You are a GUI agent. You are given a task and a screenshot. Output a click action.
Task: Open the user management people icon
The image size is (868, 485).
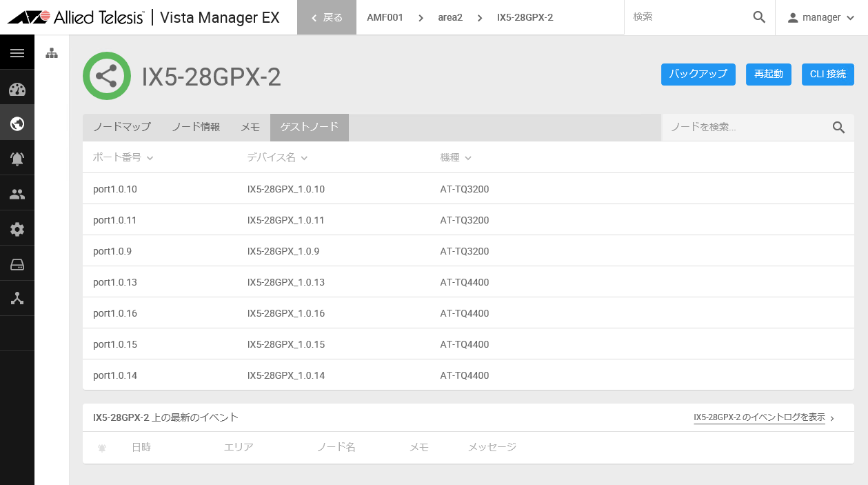(17, 195)
